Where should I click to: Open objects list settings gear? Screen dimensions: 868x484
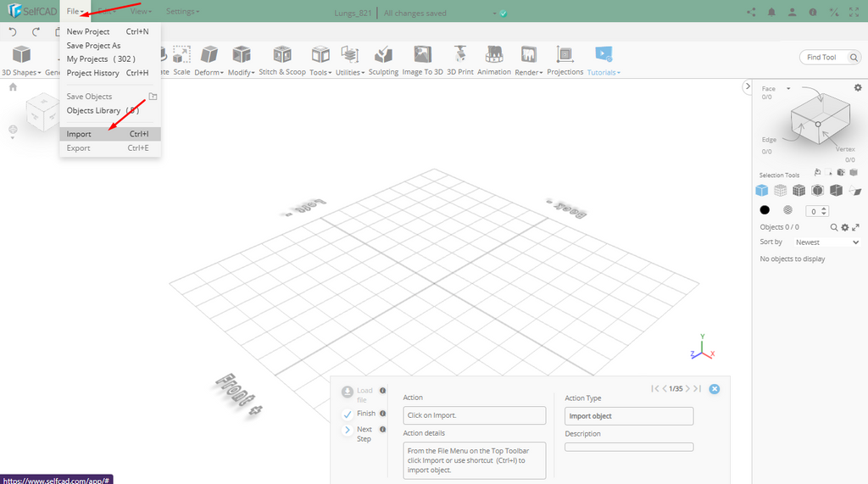click(x=845, y=227)
